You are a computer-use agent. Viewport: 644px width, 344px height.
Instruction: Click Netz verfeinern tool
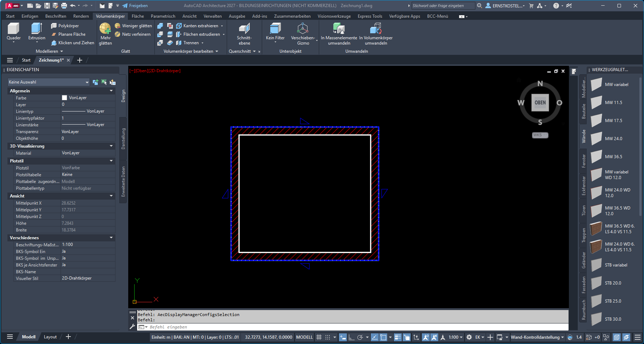(x=132, y=34)
